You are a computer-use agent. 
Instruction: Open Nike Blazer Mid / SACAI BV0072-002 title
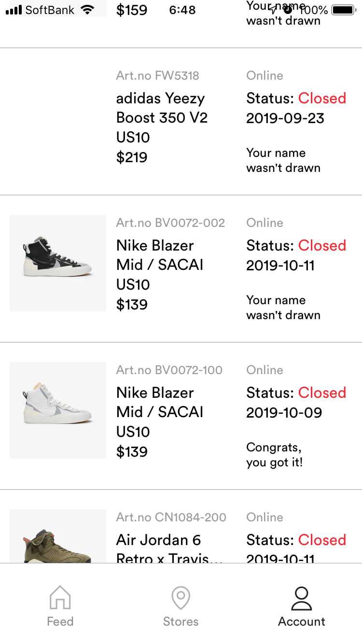pyautogui.click(x=160, y=255)
